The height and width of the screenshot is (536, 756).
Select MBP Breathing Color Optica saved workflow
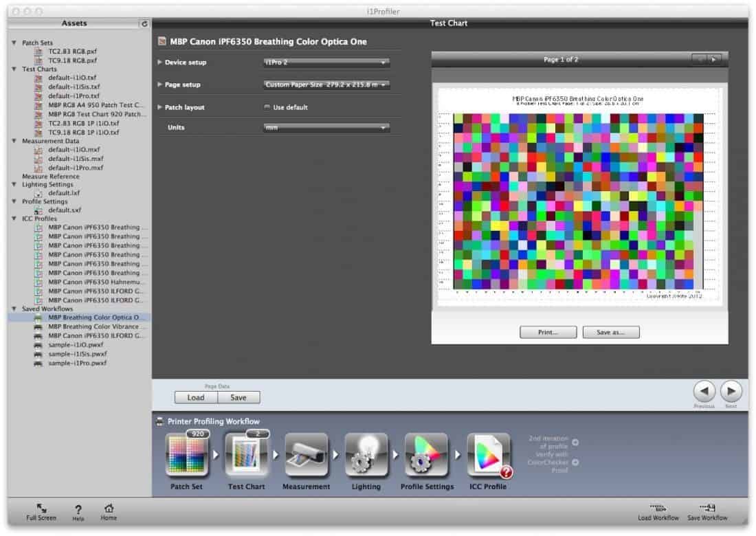pos(96,317)
